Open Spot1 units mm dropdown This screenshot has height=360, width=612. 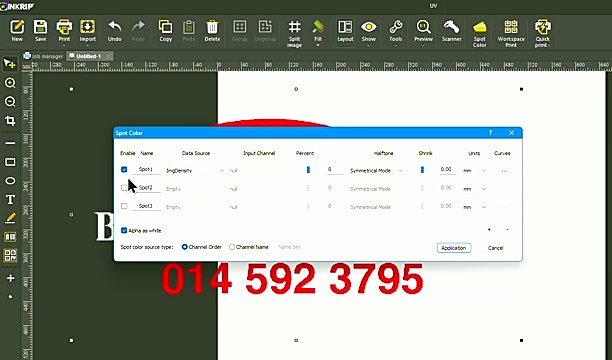[474, 171]
